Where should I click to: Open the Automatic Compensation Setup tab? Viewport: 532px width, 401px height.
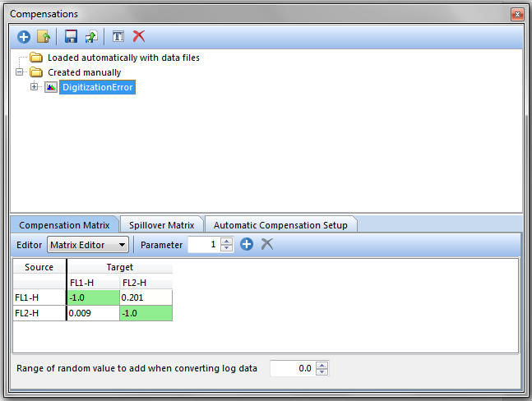pyautogui.click(x=280, y=225)
